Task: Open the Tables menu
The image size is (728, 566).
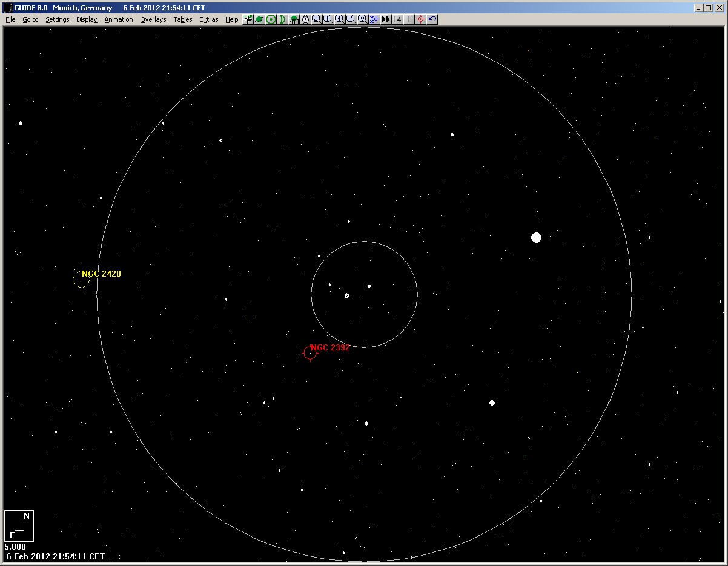Action: click(x=182, y=19)
